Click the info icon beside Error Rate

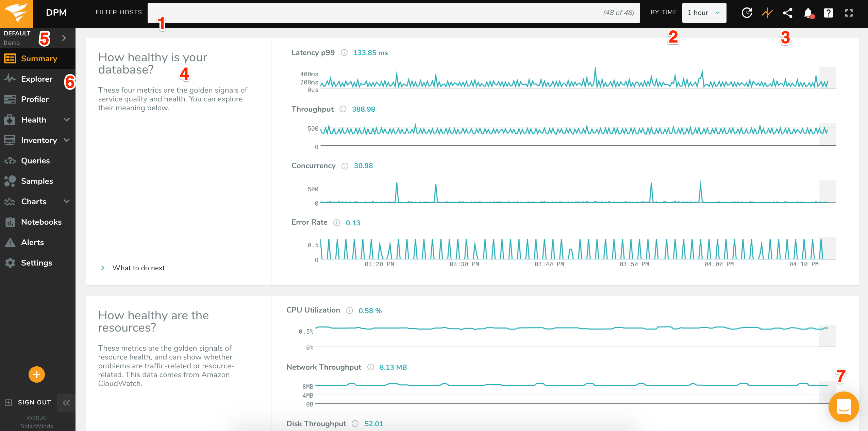(337, 223)
